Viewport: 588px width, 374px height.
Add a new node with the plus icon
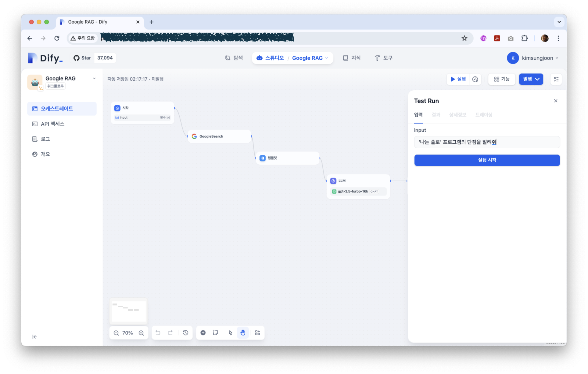click(203, 333)
